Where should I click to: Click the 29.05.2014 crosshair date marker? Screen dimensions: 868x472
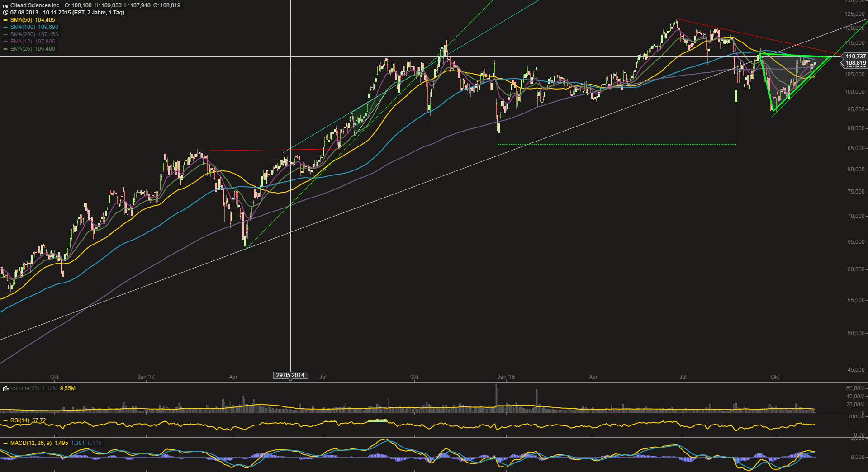(x=290, y=375)
